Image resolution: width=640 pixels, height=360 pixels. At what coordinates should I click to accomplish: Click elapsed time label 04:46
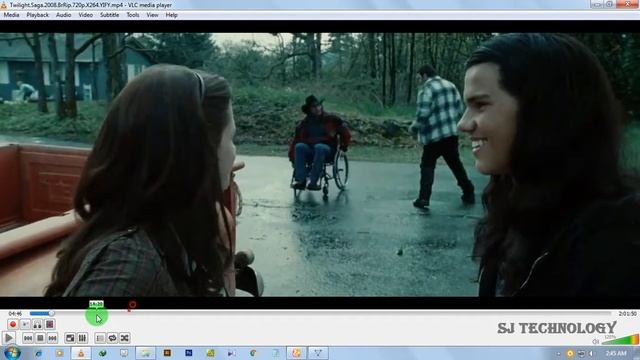(x=15, y=313)
